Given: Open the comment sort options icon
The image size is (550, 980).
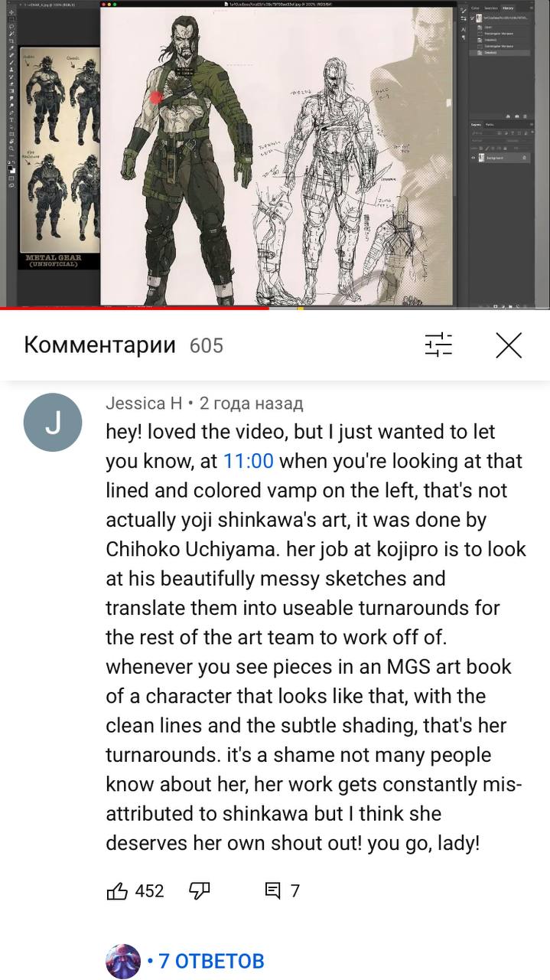Looking at the screenshot, I should pyautogui.click(x=439, y=345).
